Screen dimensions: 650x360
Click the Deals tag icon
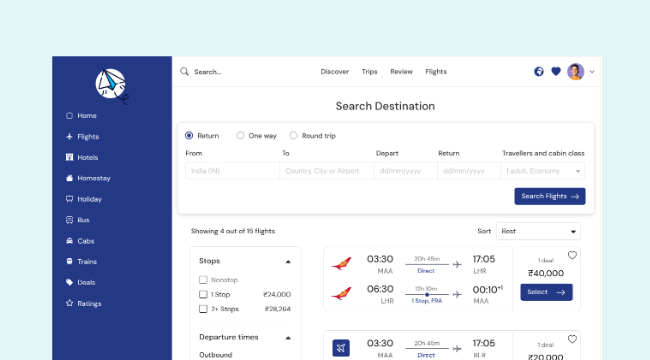click(x=69, y=282)
